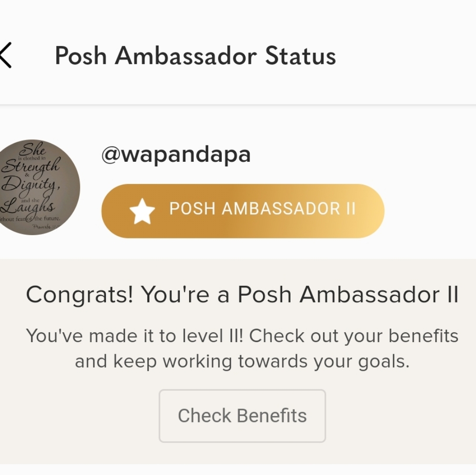Click the 'She' script text in avatar

click(x=32, y=149)
